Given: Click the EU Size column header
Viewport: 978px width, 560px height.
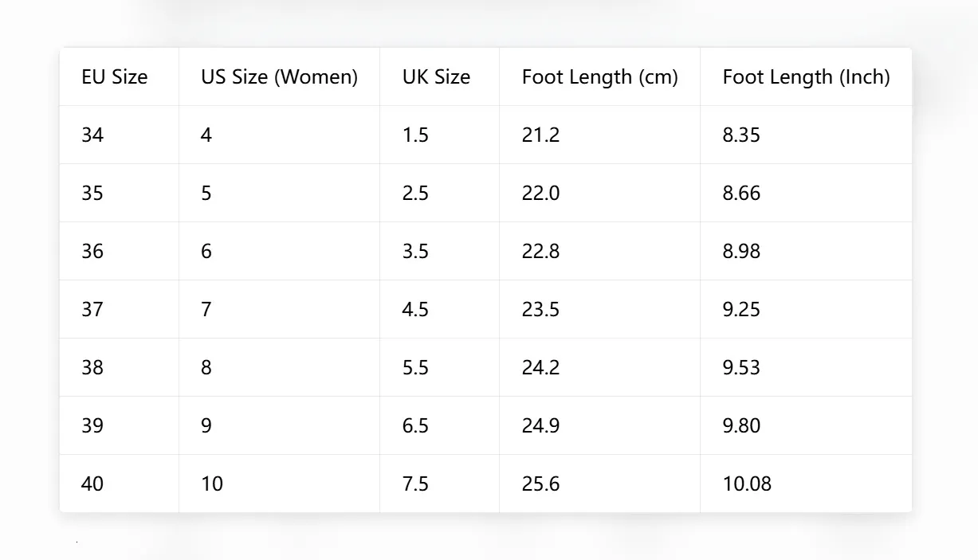Looking at the screenshot, I should pyautogui.click(x=120, y=76).
